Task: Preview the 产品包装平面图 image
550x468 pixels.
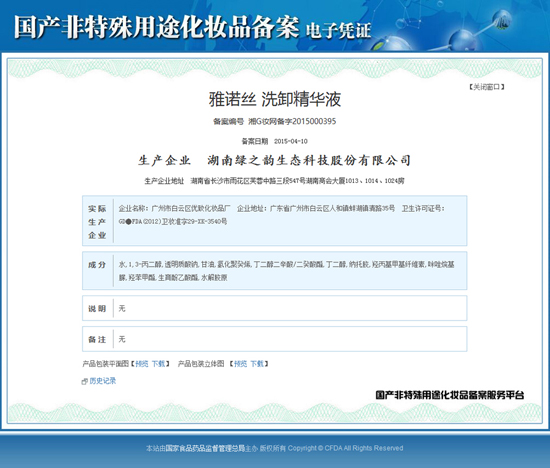Action: click(142, 364)
